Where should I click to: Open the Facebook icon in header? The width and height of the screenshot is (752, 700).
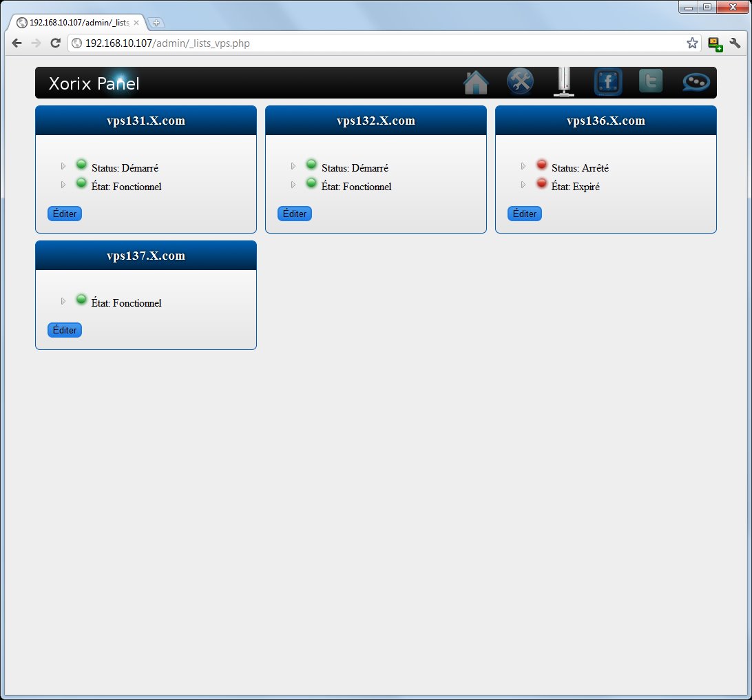click(608, 82)
